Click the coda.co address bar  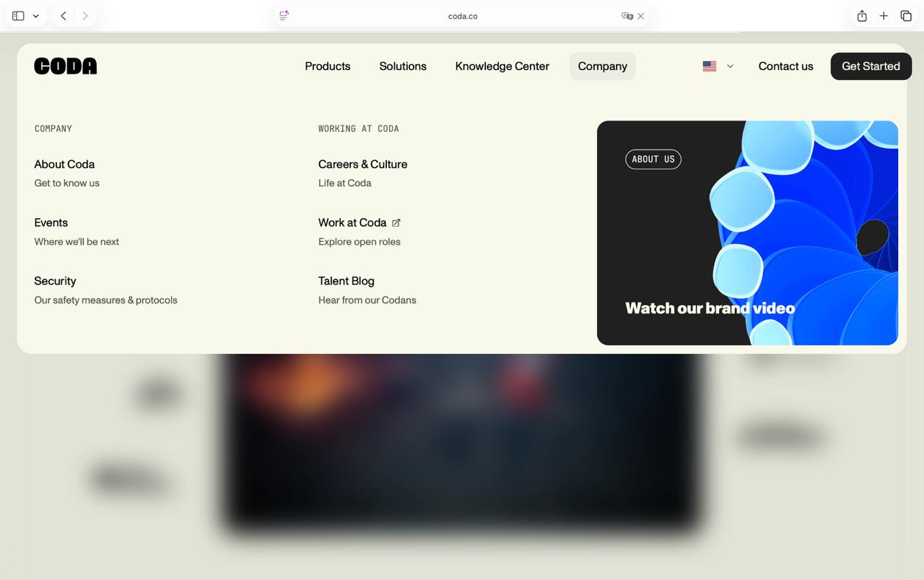pos(462,16)
